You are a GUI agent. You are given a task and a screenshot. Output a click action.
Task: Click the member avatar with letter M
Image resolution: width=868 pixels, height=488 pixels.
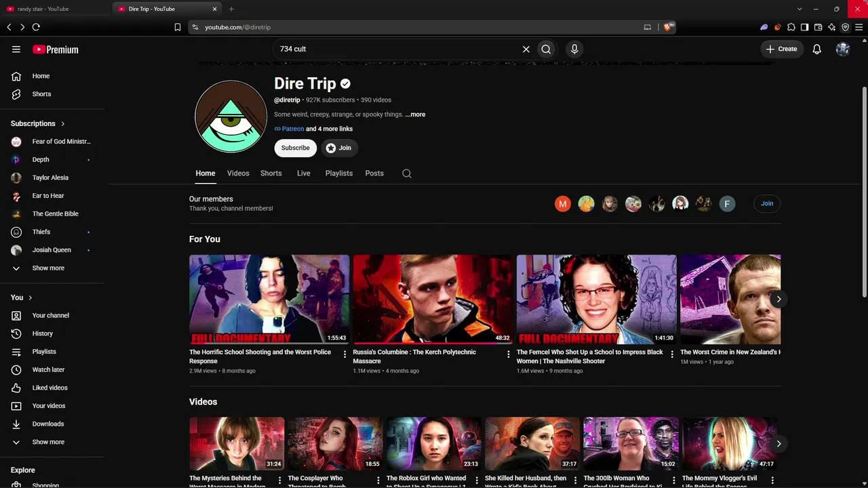[x=563, y=203]
